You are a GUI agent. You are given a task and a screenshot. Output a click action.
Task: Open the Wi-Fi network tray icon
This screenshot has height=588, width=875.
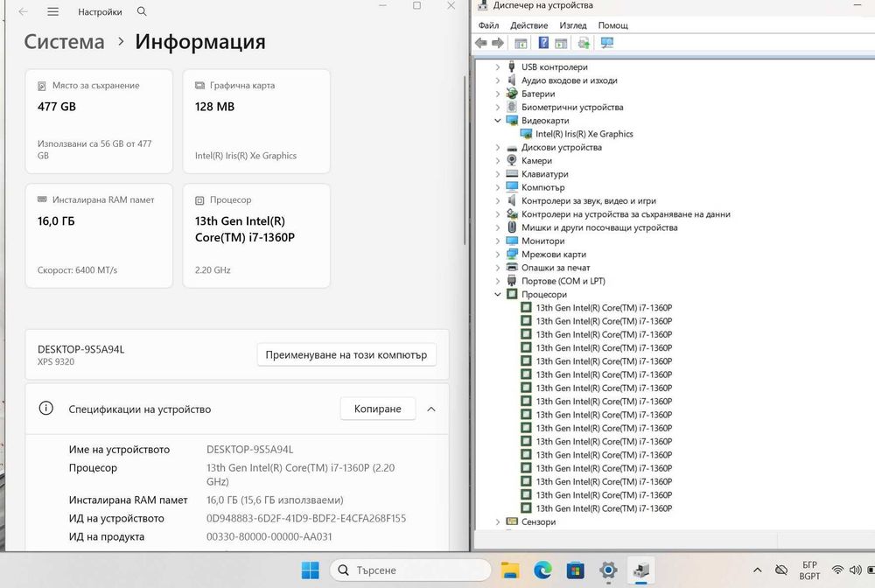[x=837, y=570]
